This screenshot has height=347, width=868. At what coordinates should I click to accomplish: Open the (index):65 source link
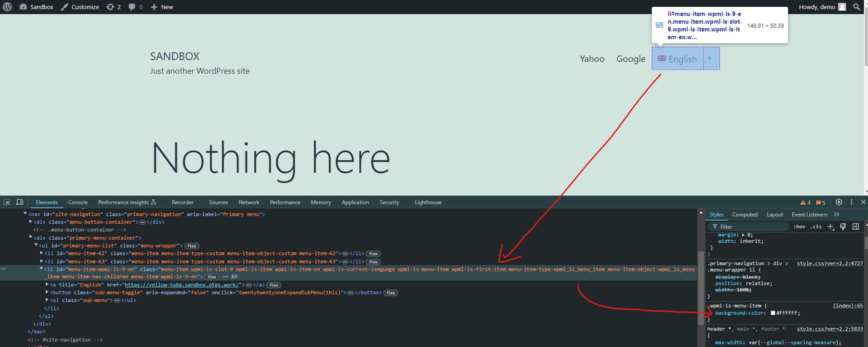(x=848, y=306)
